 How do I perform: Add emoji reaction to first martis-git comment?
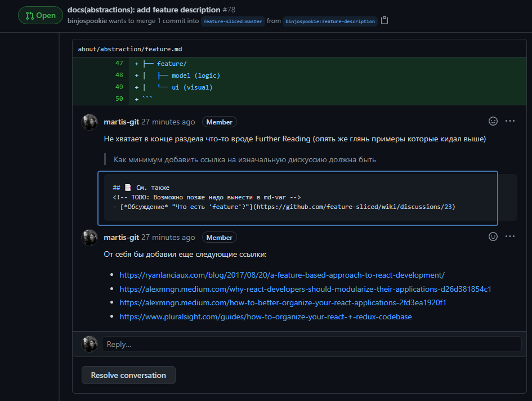point(493,121)
